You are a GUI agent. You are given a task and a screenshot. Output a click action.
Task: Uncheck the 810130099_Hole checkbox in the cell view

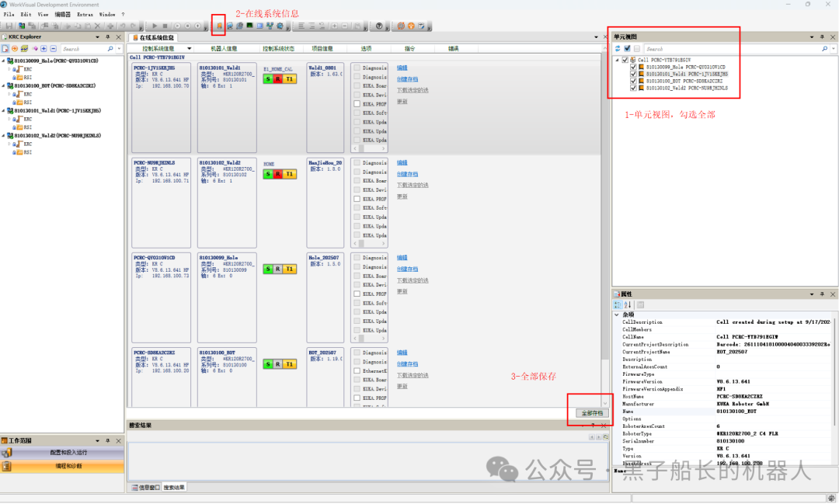pyautogui.click(x=634, y=67)
